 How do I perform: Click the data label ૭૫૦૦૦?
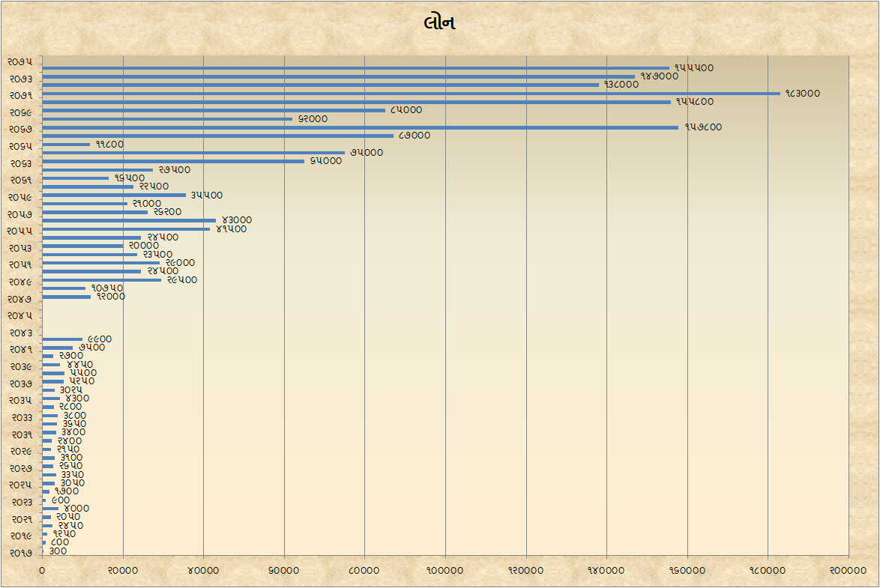point(367,153)
